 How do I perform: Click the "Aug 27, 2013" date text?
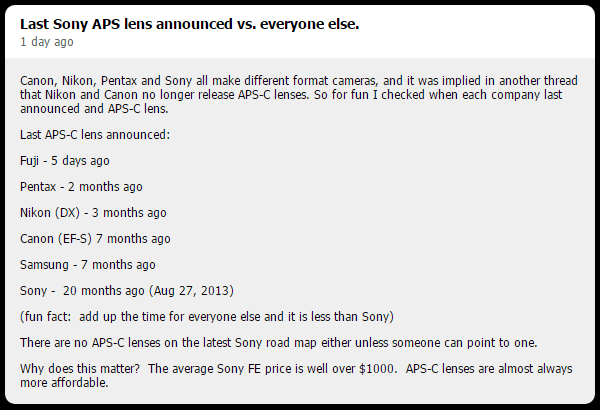click(193, 291)
